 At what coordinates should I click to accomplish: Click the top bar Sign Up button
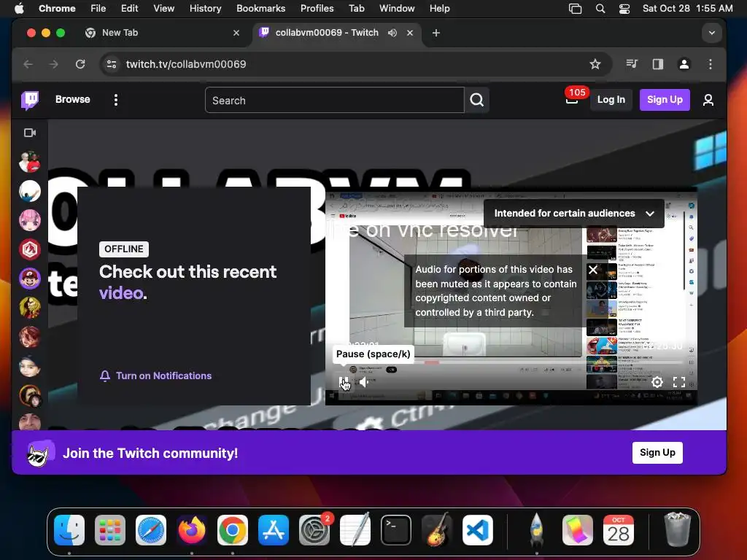click(665, 99)
